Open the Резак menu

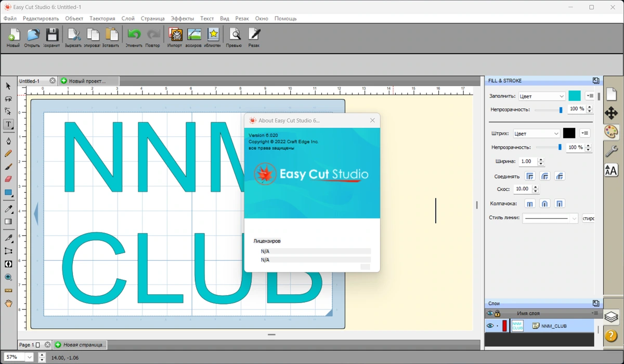pos(242,18)
